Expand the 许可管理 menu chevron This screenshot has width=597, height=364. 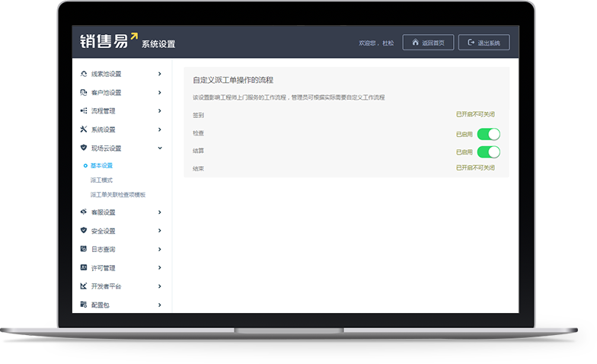coord(159,268)
